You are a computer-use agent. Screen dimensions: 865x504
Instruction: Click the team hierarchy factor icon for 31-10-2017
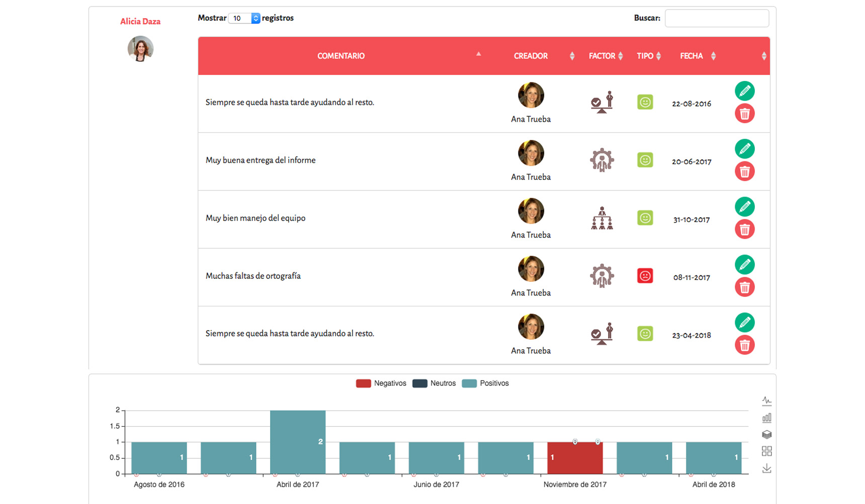(602, 218)
